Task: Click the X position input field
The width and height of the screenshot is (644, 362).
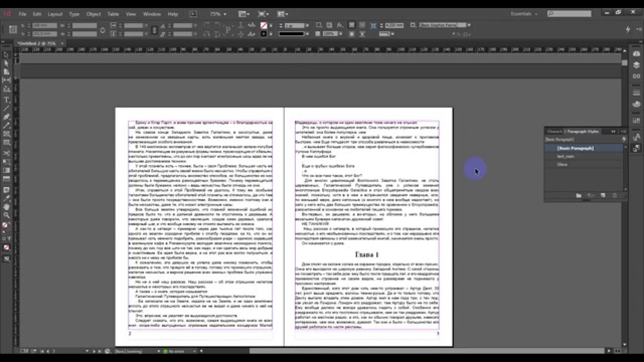Action: [45, 26]
